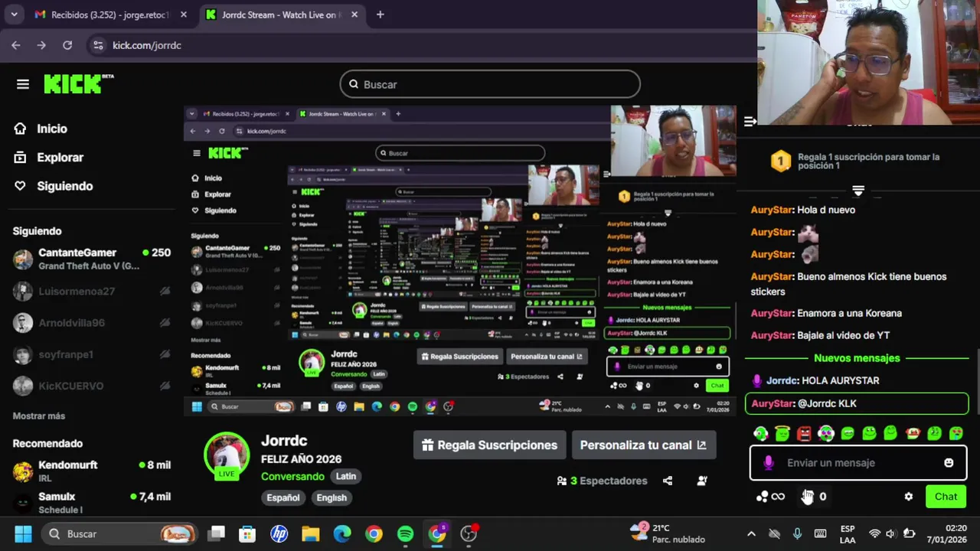The image size is (980, 551).
Task: Switch ESP LAA input language
Action: tap(848, 534)
